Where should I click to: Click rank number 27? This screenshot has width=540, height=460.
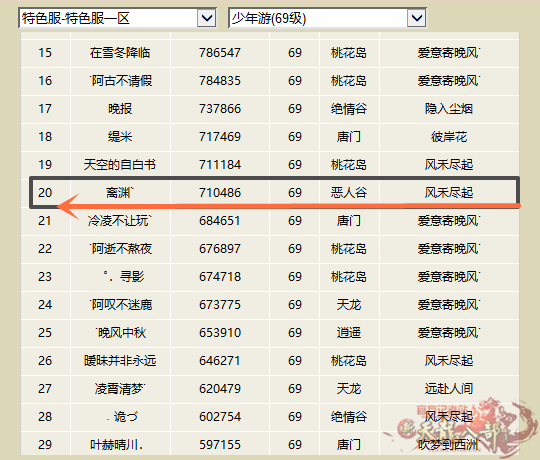(x=45, y=389)
